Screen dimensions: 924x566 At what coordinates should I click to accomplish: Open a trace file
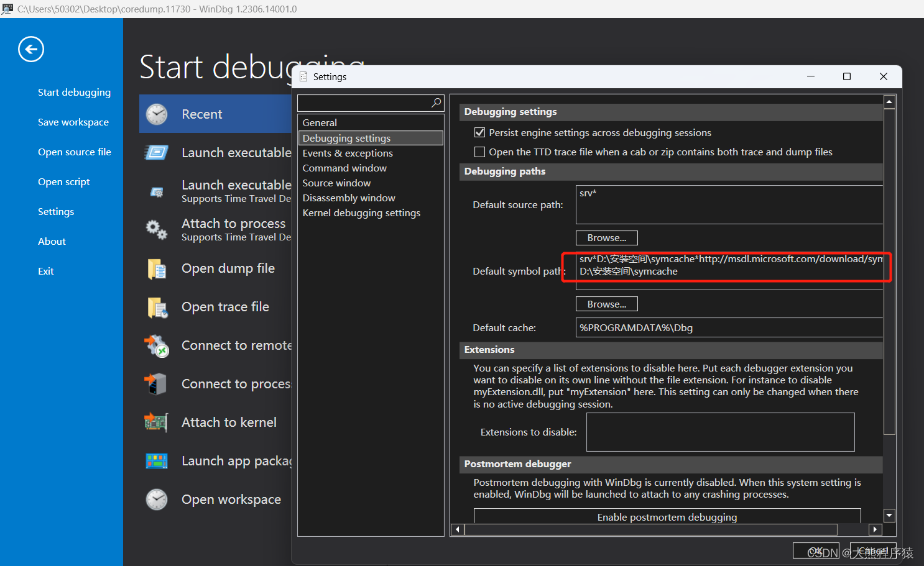point(225,307)
